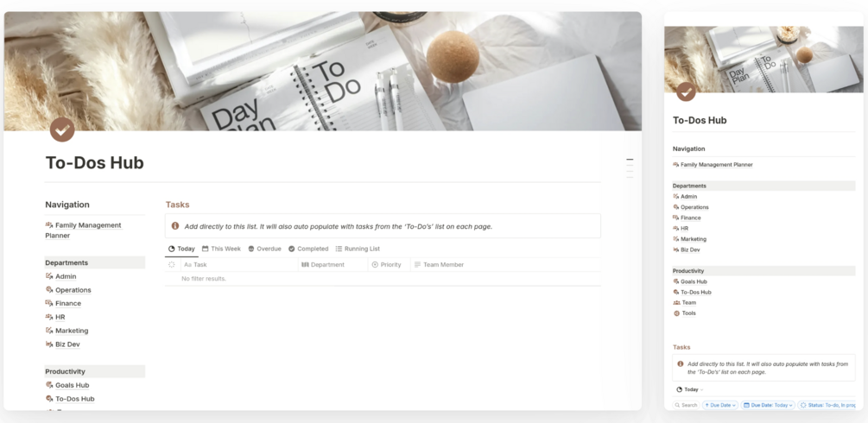Screen dimensions: 868x423
Task: Click the brown checkmark page icon above To-Dos Hub title
Action: coord(62,129)
